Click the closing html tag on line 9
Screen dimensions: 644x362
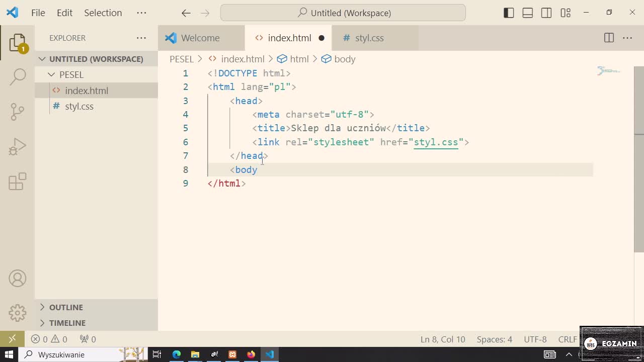[x=227, y=184]
